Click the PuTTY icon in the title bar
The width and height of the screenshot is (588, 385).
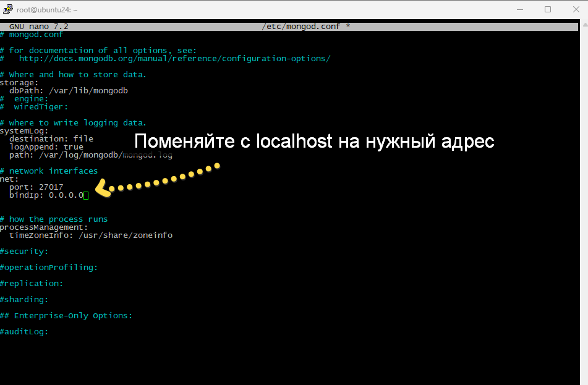click(9, 9)
